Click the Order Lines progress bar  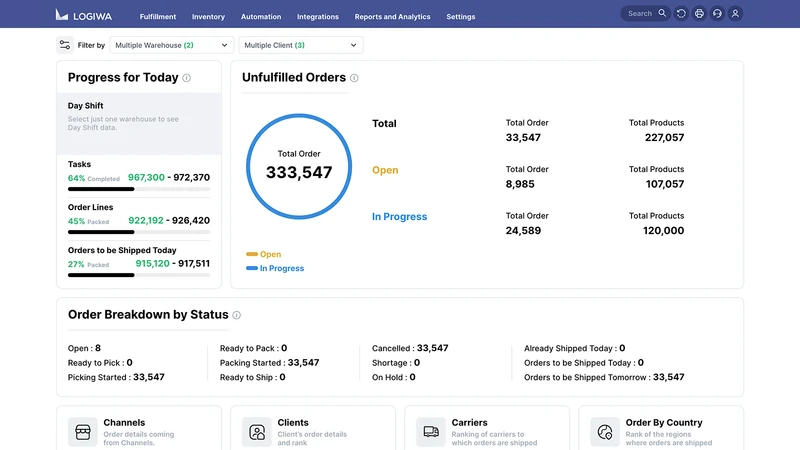pos(139,232)
